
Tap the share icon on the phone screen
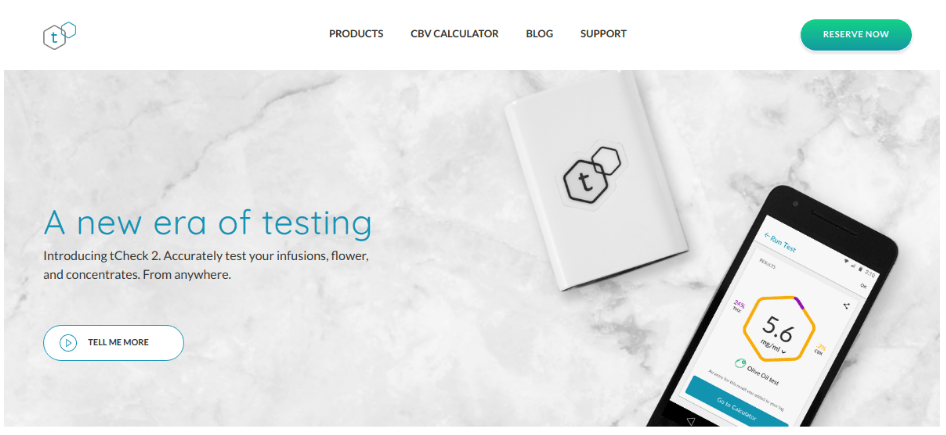coord(846,306)
